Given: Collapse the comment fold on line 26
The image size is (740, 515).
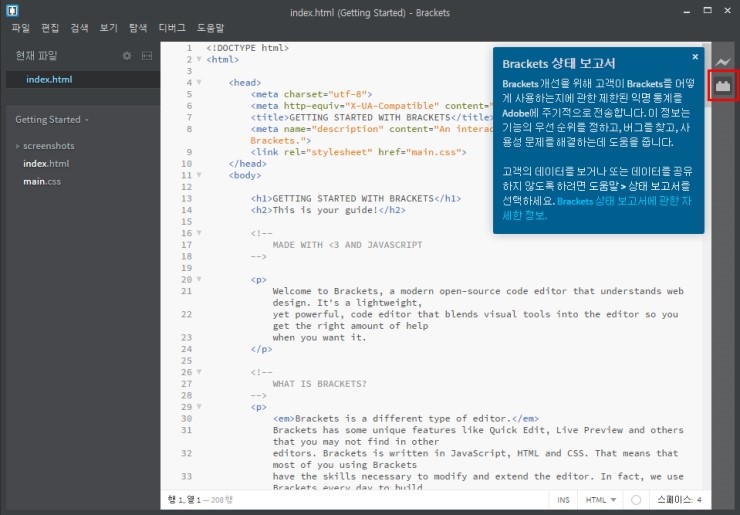Looking at the screenshot, I should point(199,372).
